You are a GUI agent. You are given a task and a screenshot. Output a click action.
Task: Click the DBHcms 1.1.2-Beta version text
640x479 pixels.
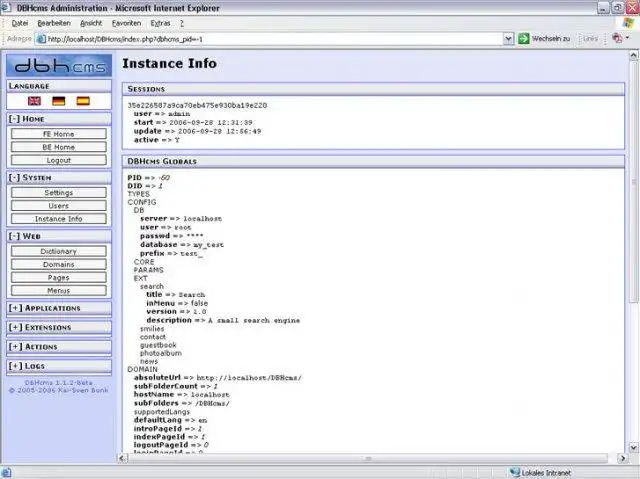point(59,382)
